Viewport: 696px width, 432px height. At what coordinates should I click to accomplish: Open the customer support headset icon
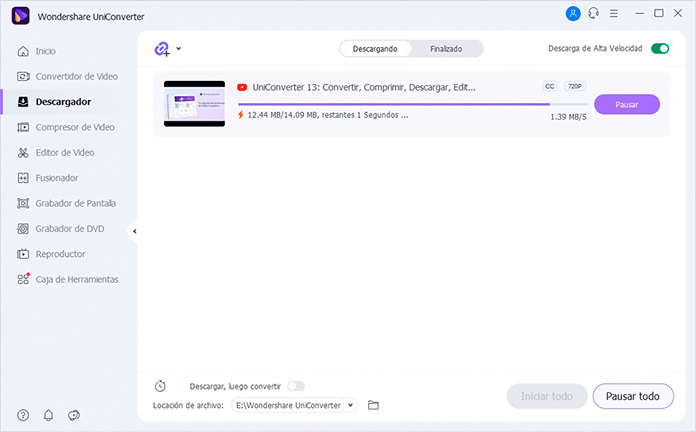593,14
